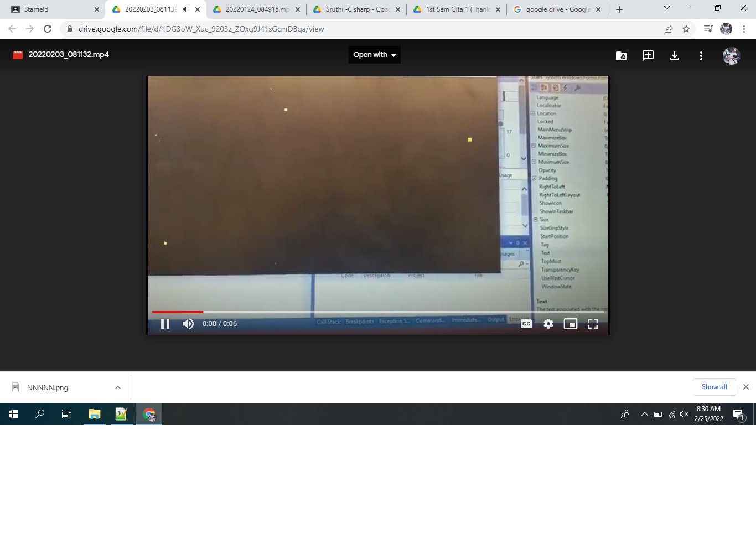Share this page icon
Viewport: 756px width, 549px height.
(669, 29)
